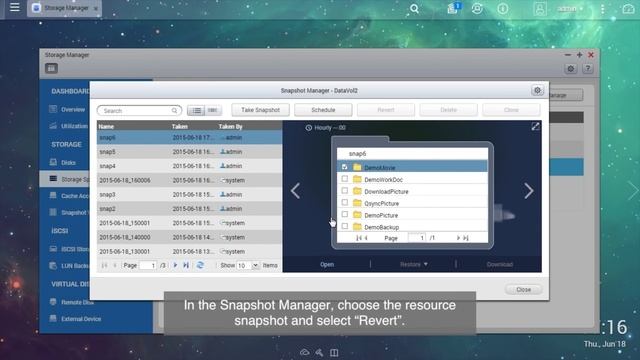Go to next page in folder preview
The height and width of the screenshot is (360, 640).
click(x=458, y=238)
